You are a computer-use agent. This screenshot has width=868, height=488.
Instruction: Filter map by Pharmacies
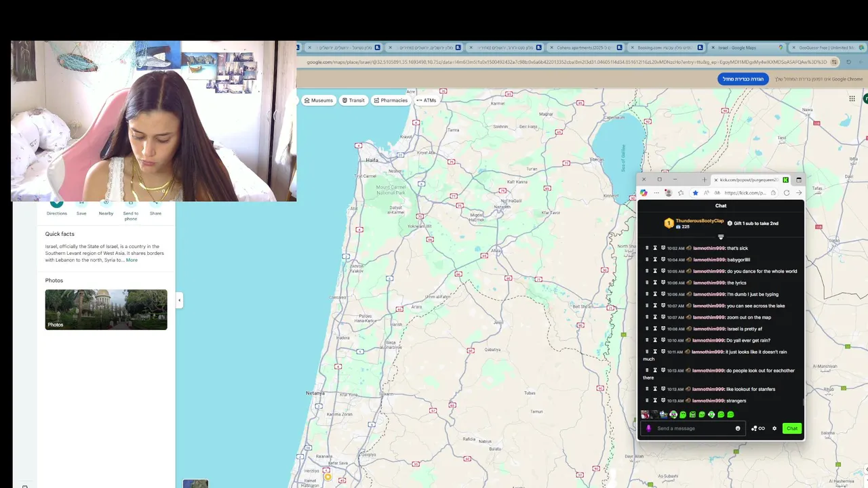point(390,100)
